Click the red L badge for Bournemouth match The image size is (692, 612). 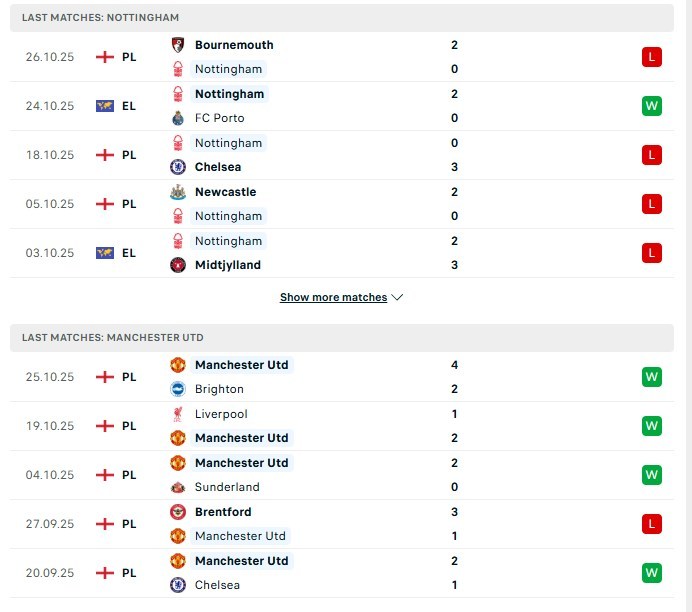pos(652,57)
